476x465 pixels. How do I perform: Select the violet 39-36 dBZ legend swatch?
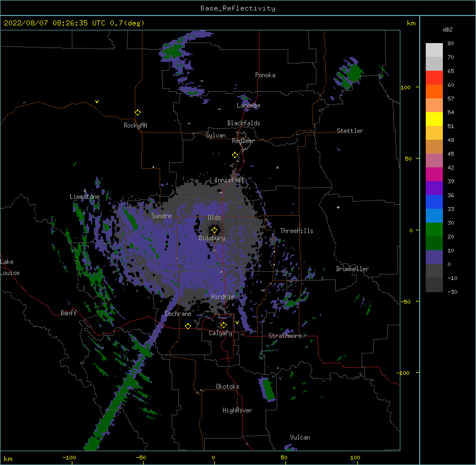click(434, 188)
